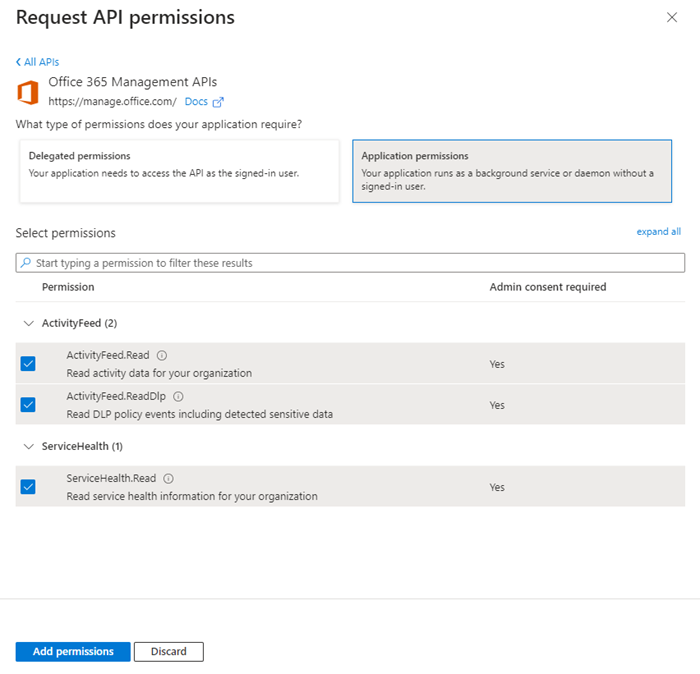Go back to All APIs
Image resolution: width=700 pixels, height=674 pixels.
tap(38, 62)
